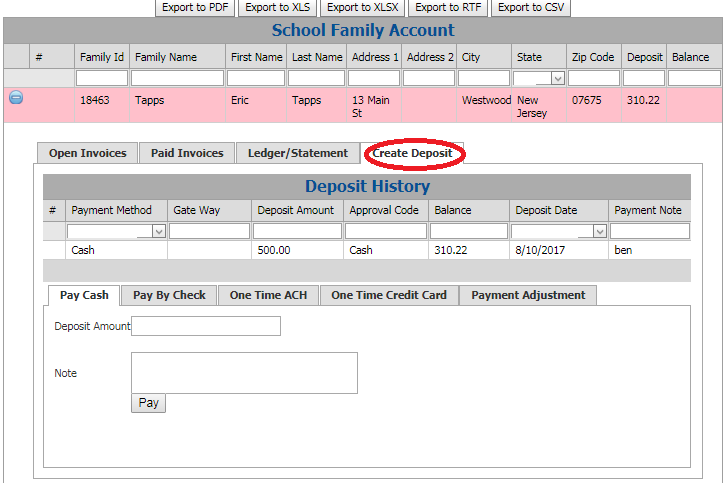Click the Export to XLS button
The height and width of the screenshot is (483, 727).
277,7
